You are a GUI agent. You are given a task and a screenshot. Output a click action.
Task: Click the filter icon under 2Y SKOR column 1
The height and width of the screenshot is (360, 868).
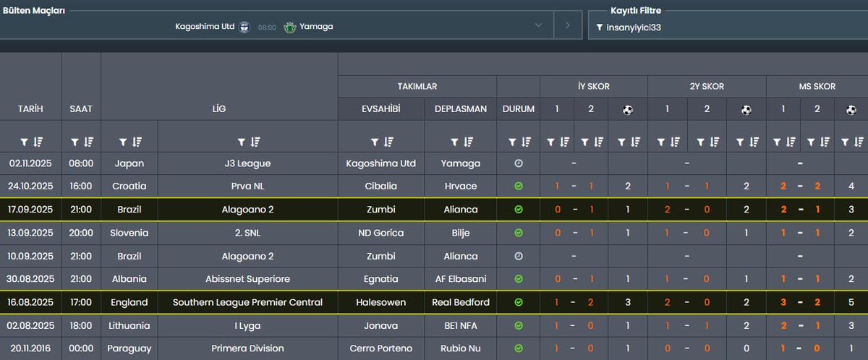point(660,142)
